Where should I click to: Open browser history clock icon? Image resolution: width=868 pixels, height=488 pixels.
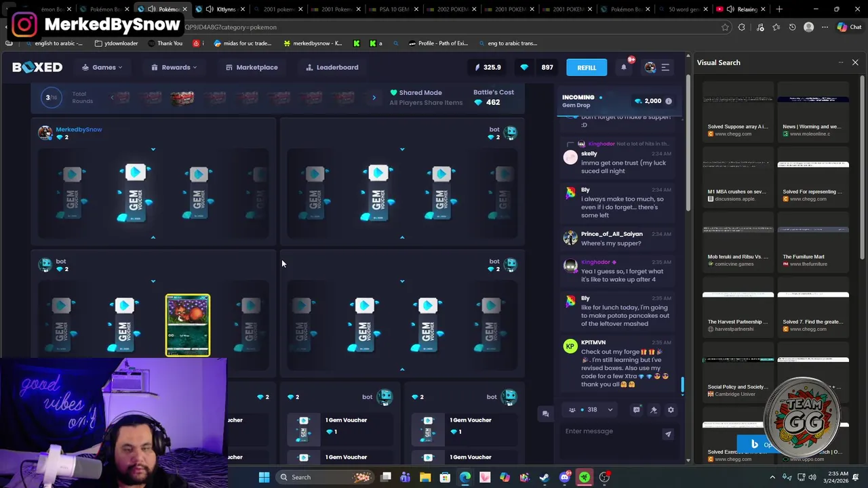pyautogui.click(x=792, y=27)
